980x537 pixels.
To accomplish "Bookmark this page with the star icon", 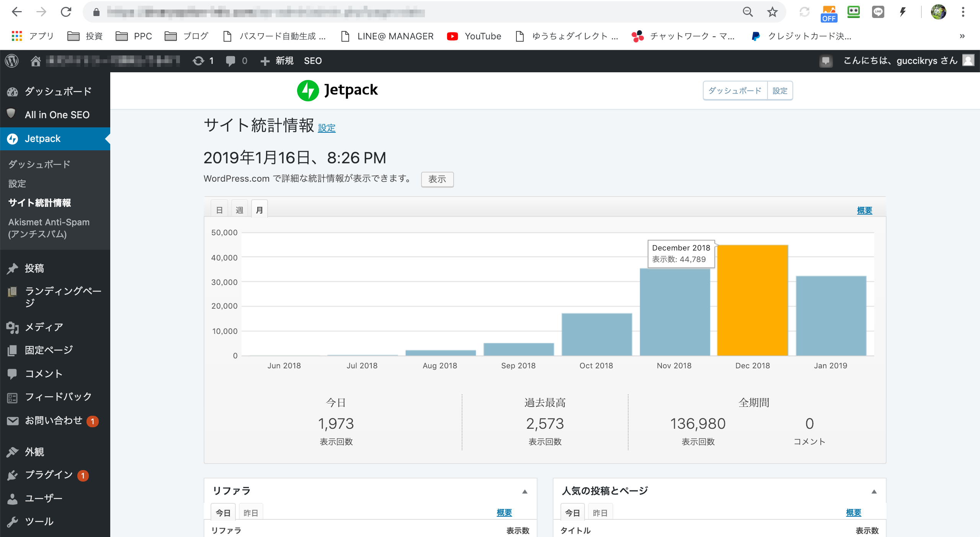I will click(x=772, y=12).
